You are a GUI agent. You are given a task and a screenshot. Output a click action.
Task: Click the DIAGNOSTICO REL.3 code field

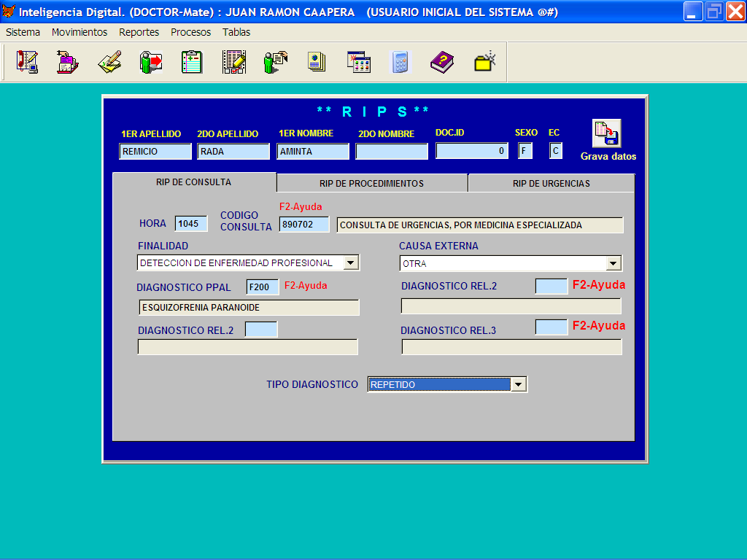[551, 327]
